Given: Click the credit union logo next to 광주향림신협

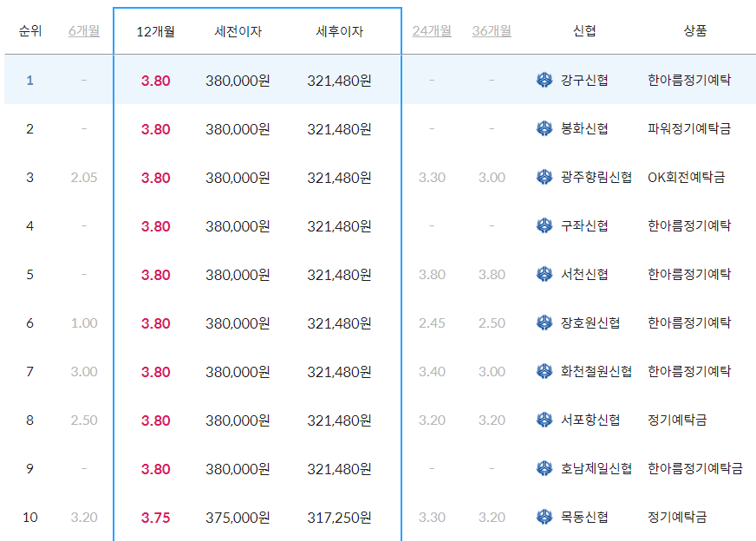Looking at the screenshot, I should (544, 177).
